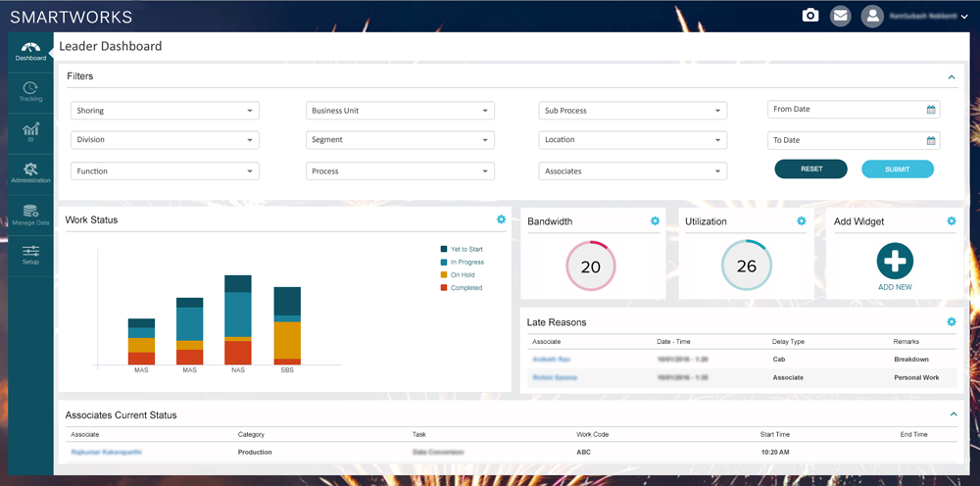Click the Yet to Start legend swatch

444,250
